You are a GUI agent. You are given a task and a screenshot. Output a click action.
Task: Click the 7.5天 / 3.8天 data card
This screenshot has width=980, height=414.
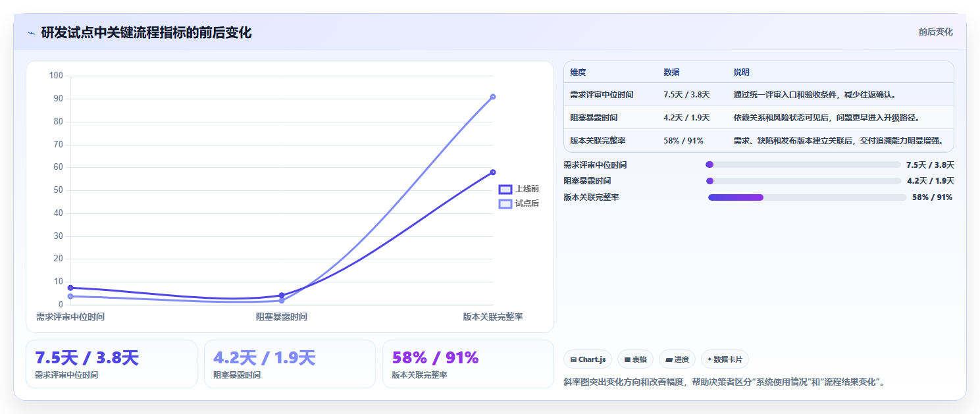click(111, 364)
